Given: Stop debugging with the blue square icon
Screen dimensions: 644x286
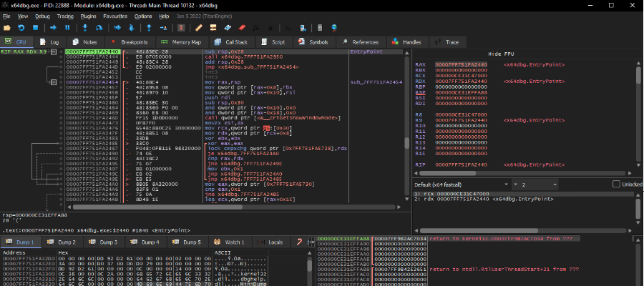Looking at the screenshot, I should point(35,28).
